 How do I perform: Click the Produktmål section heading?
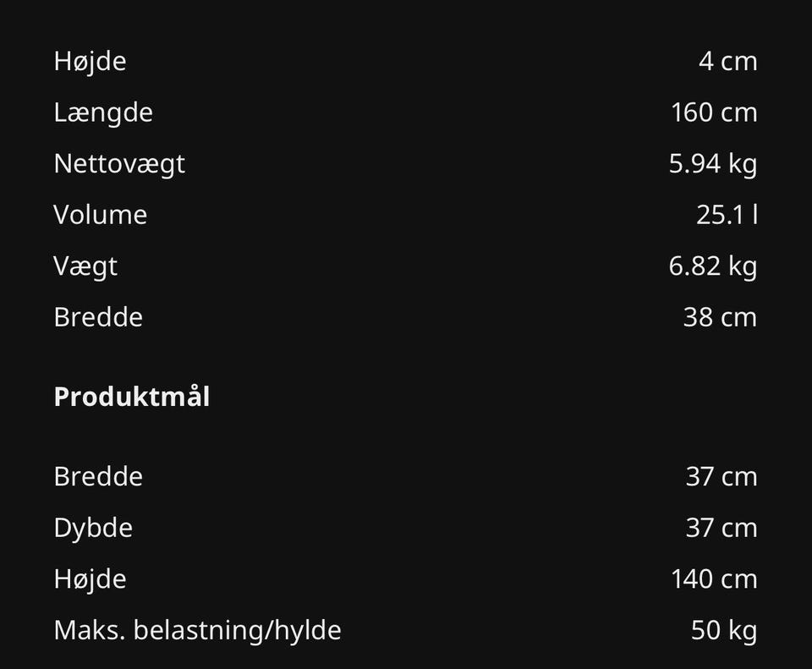[132, 397]
